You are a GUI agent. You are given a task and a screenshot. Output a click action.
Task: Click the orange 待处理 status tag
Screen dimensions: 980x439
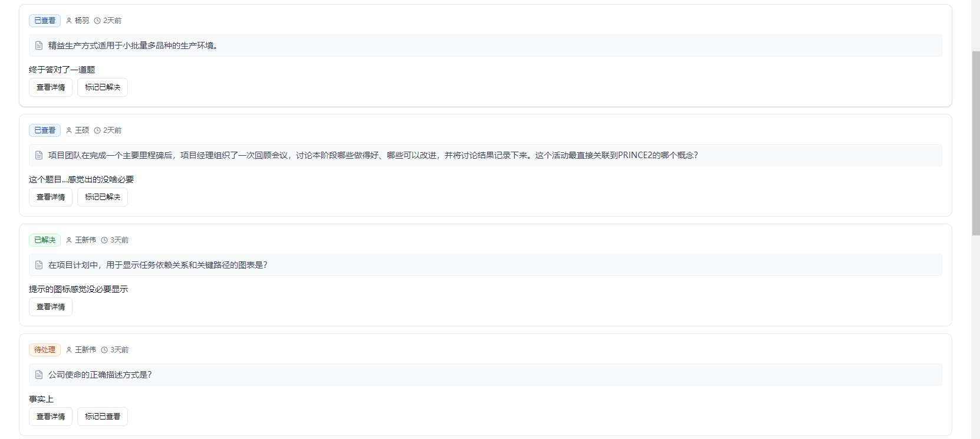(x=45, y=350)
